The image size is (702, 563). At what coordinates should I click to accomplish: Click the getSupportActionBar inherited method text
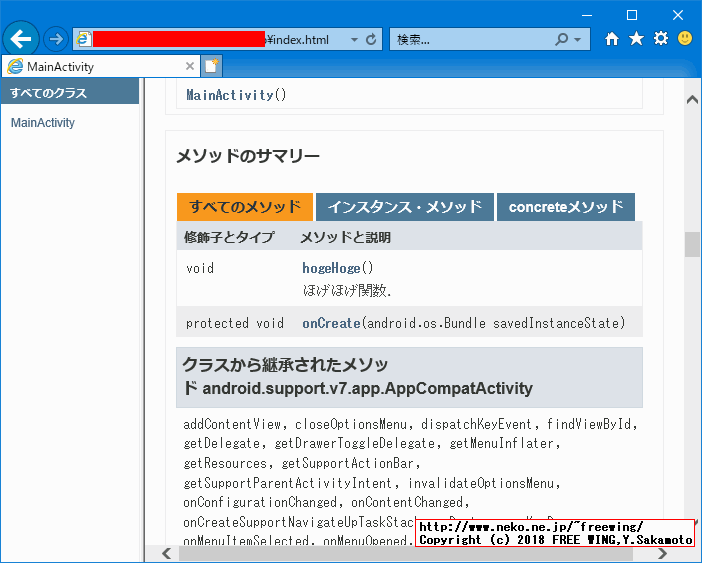(x=347, y=463)
